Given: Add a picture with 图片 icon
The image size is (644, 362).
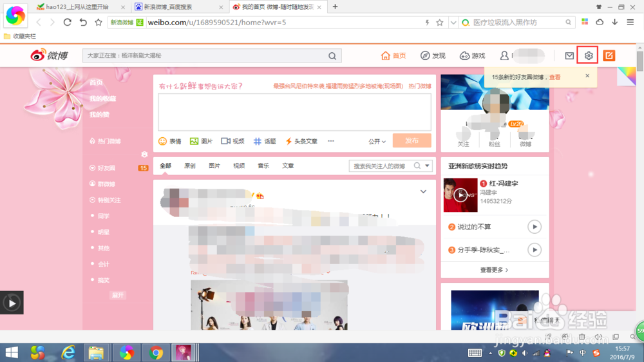Looking at the screenshot, I should [201, 141].
